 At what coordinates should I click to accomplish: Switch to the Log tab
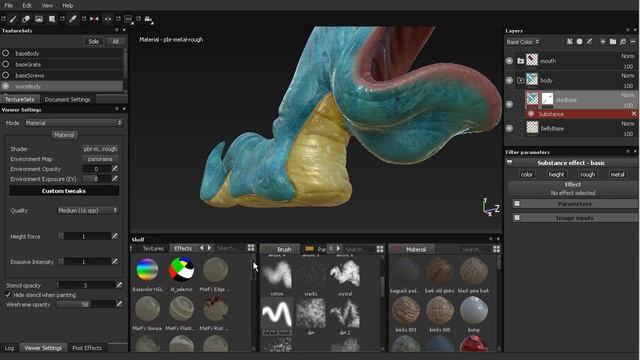[9, 348]
